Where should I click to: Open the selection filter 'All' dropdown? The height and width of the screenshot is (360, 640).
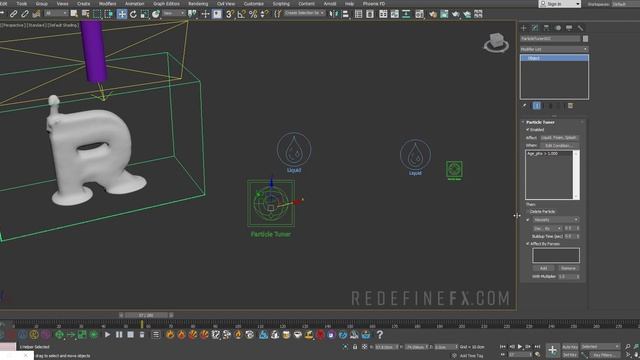[x=56, y=13]
